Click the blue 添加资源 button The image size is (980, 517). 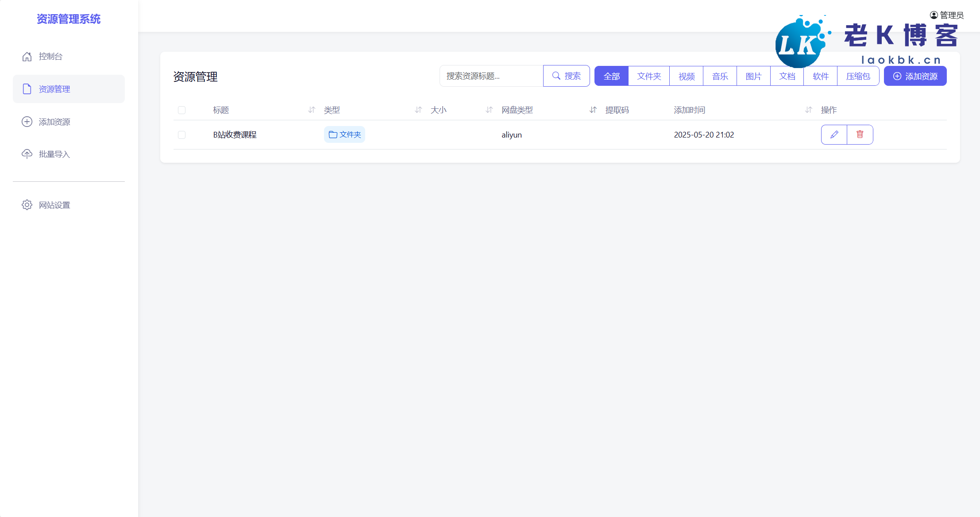(x=915, y=76)
